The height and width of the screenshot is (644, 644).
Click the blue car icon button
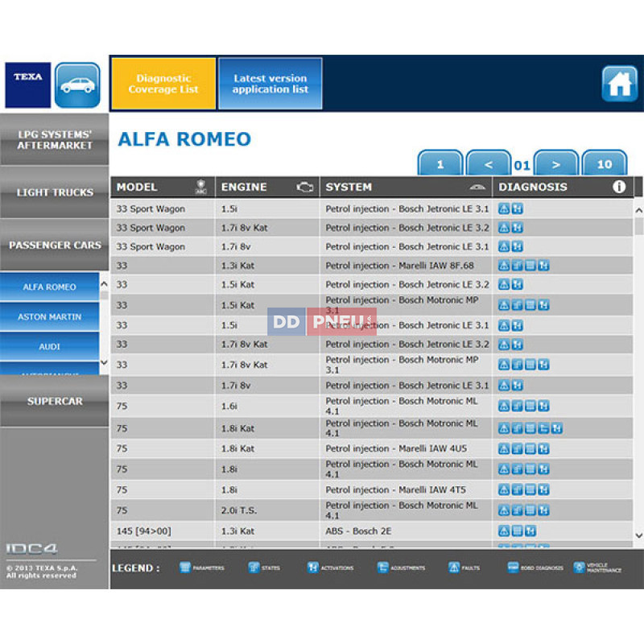[77, 85]
